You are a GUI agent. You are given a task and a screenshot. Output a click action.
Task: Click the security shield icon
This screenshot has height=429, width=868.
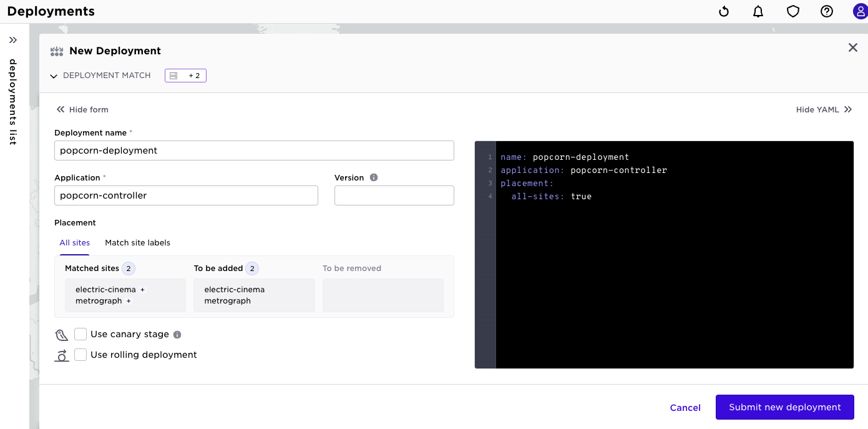[x=792, y=11]
